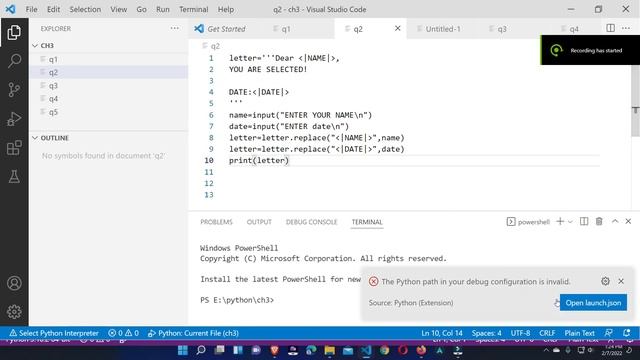The width and height of the screenshot is (640, 360).
Task: Close the terminal panel
Action: pyautogui.click(x=628, y=221)
